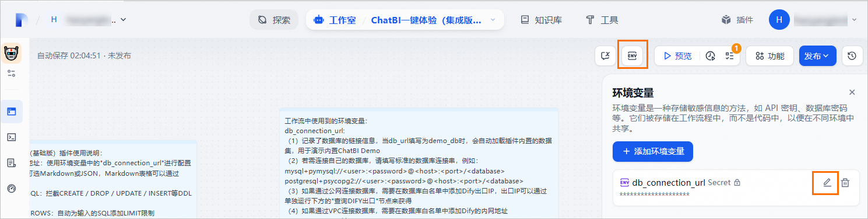Open the API access terminal sidebar icon
This screenshot has height=219, width=868.
pos(12,137)
